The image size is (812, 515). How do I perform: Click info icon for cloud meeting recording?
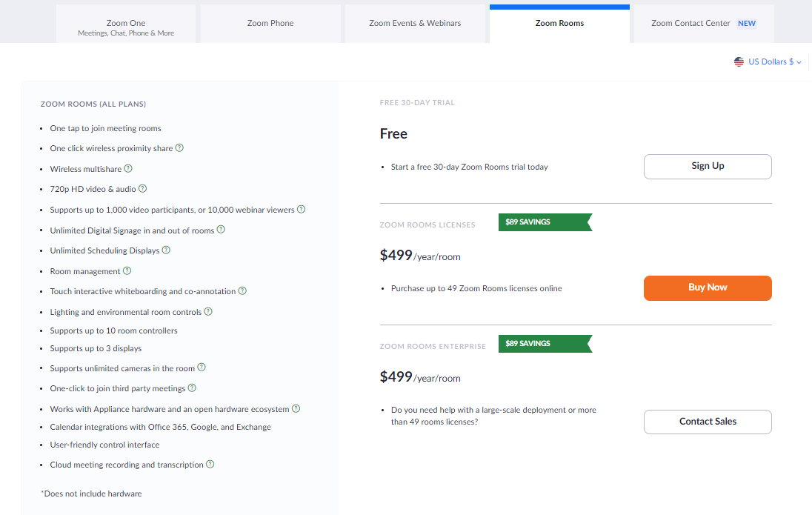(210, 465)
